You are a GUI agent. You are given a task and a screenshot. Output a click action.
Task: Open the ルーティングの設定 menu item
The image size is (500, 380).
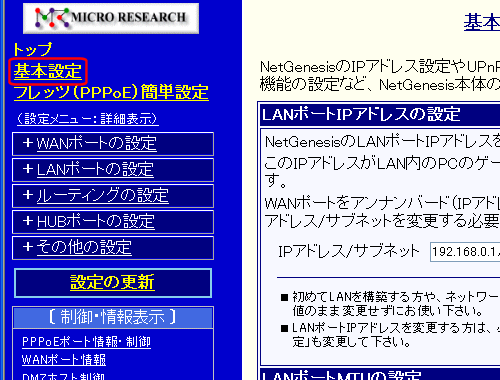click(102, 196)
